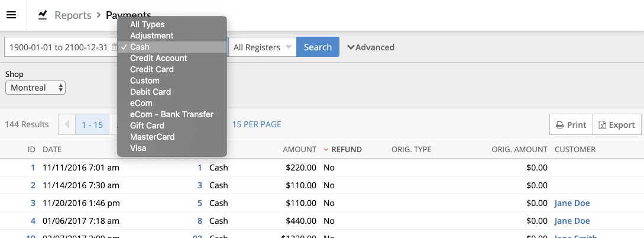Image resolution: width=644 pixels, height=238 pixels.
Task: Click the 11/14/2016 7:30 am date cell
Action: tap(81, 185)
